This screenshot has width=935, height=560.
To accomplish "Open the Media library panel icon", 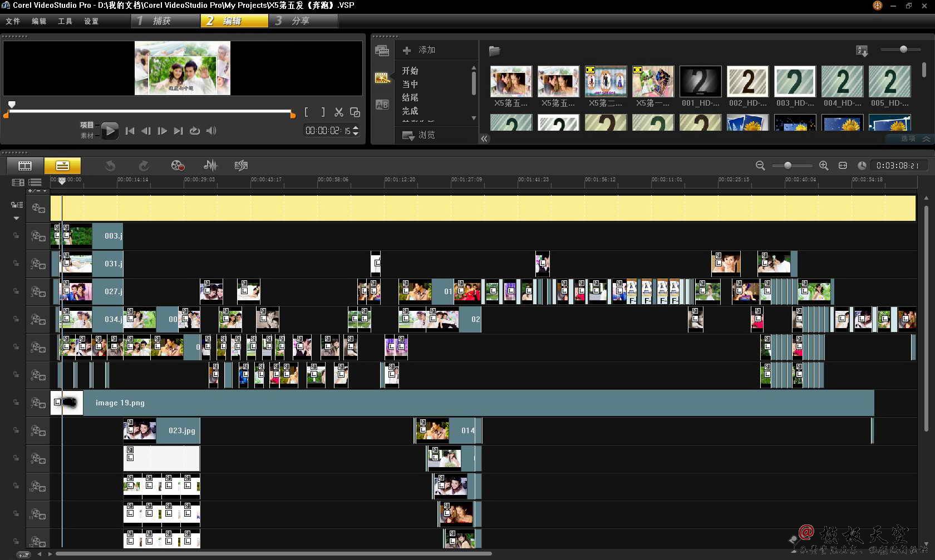I will coord(382,51).
